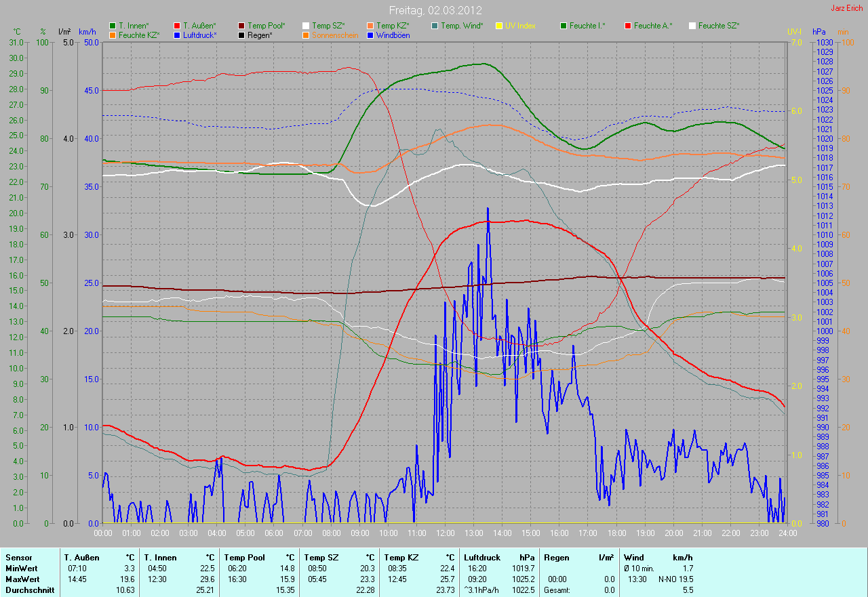The height and width of the screenshot is (597, 868).
Task: Click the pressure trend "^3.1hPa/h" text
Action: click(x=483, y=590)
